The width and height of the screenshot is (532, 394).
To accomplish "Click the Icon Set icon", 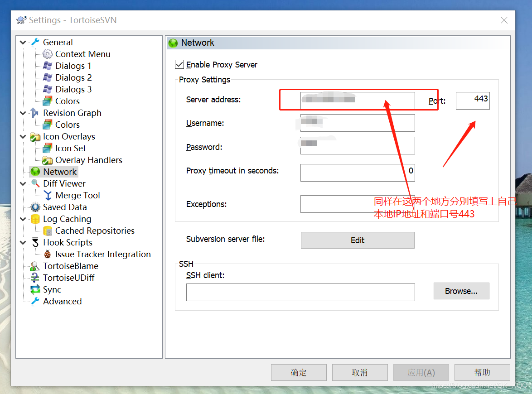I will (x=48, y=148).
